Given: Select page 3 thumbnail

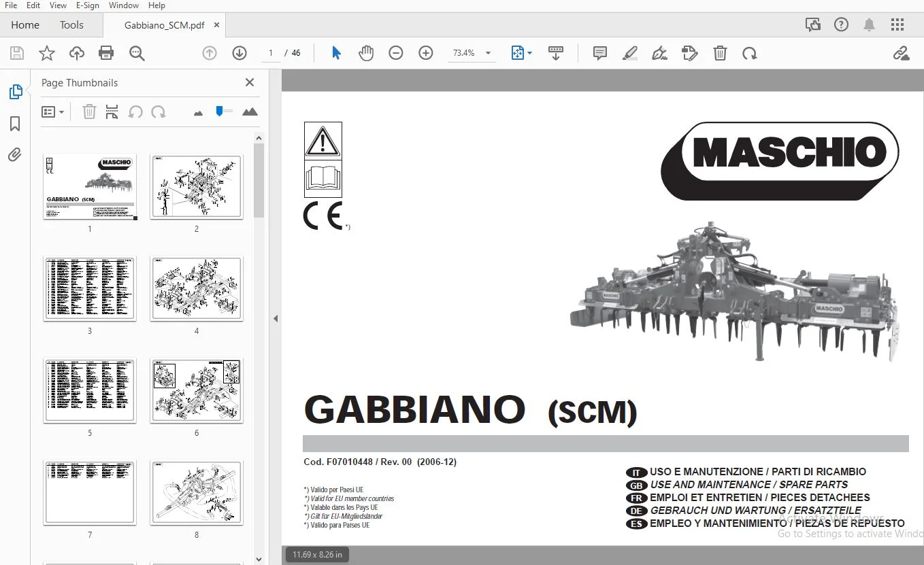Looking at the screenshot, I should [90, 288].
